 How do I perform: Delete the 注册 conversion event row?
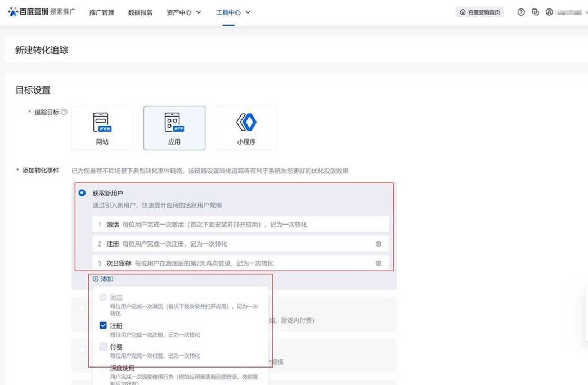[x=379, y=244]
